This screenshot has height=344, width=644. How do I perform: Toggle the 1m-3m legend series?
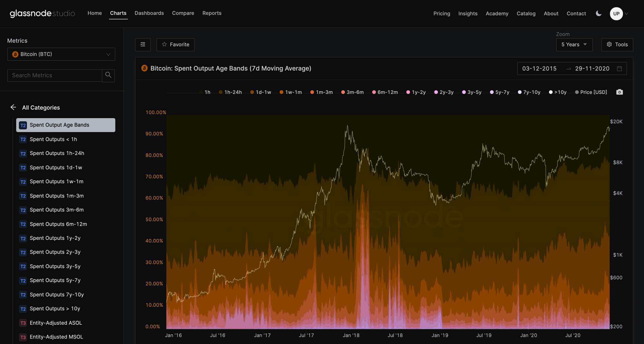321,92
